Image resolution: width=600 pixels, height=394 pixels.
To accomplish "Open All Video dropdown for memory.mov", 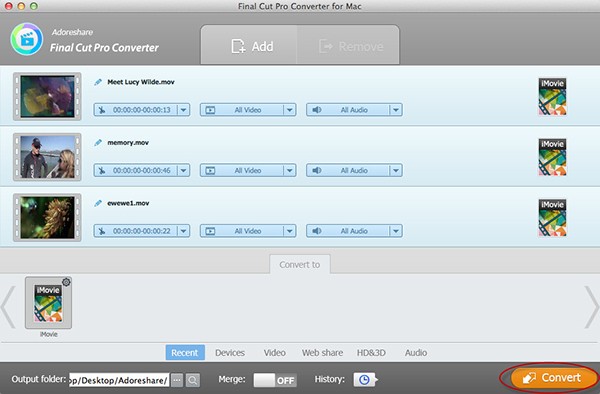I will pos(248,171).
